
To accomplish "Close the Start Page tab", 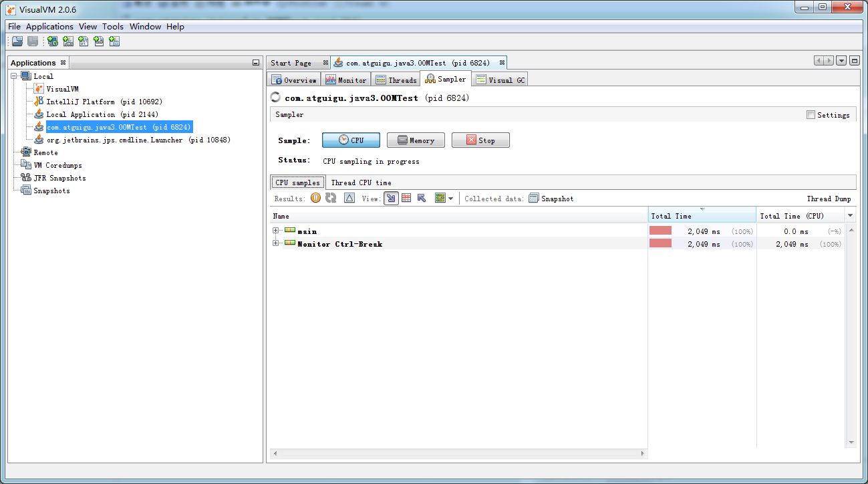I will tap(325, 63).
